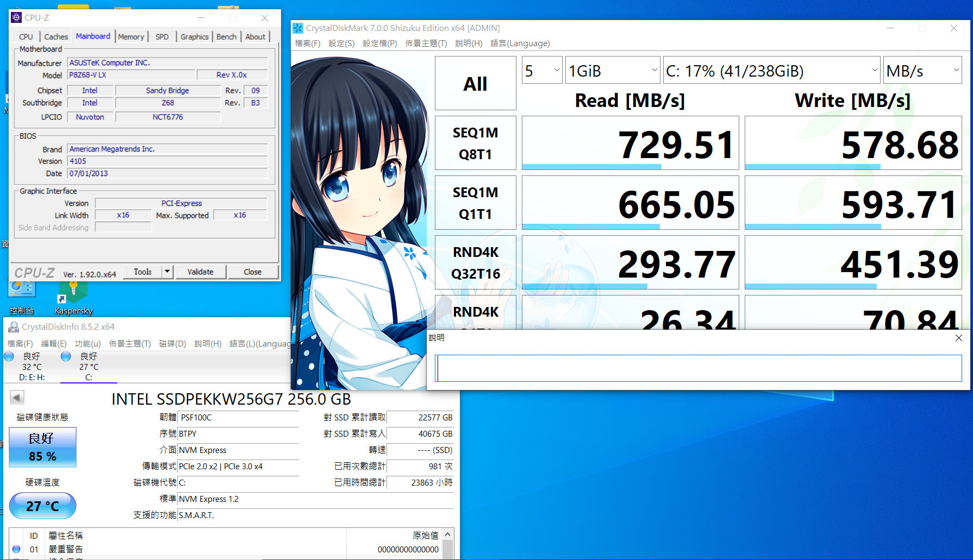
Task: Expand the Tools dropdown arrow in CPU-Z
Action: pos(166,272)
